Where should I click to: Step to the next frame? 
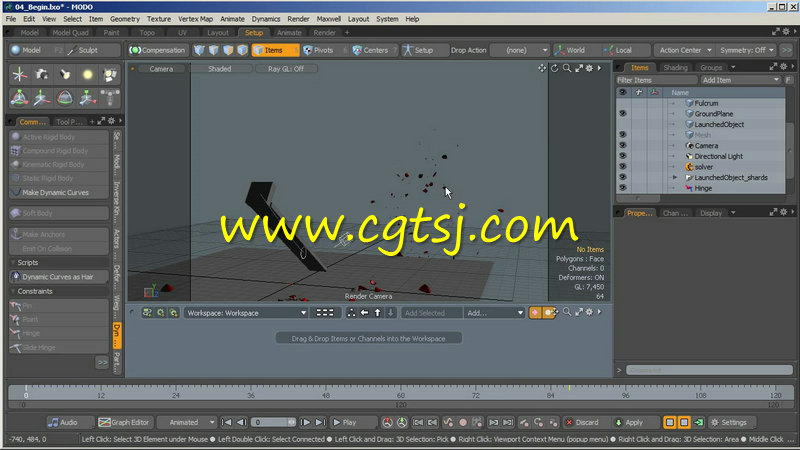pyautogui.click(x=305, y=422)
